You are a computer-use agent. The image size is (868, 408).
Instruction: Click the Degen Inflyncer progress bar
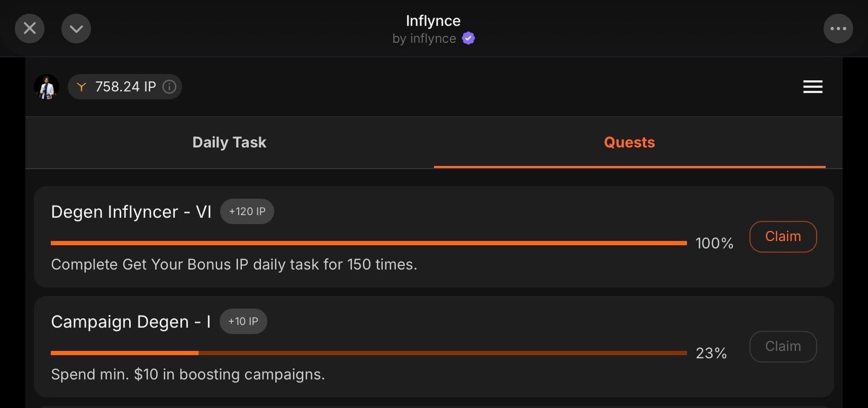pyautogui.click(x=368, y=243)
